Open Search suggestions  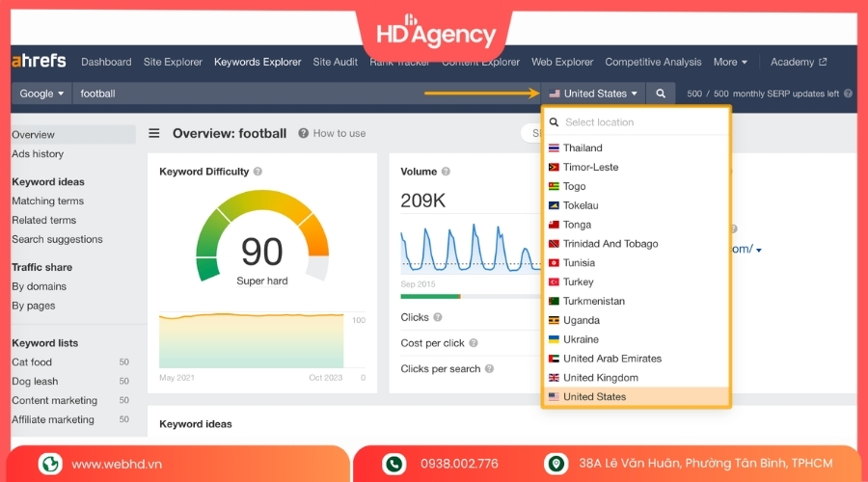(57, 239)
